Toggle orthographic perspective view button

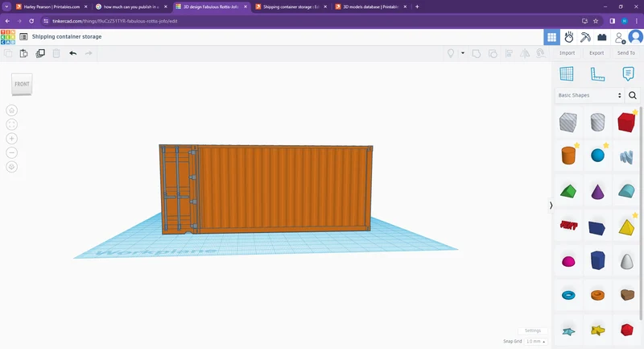11,167
